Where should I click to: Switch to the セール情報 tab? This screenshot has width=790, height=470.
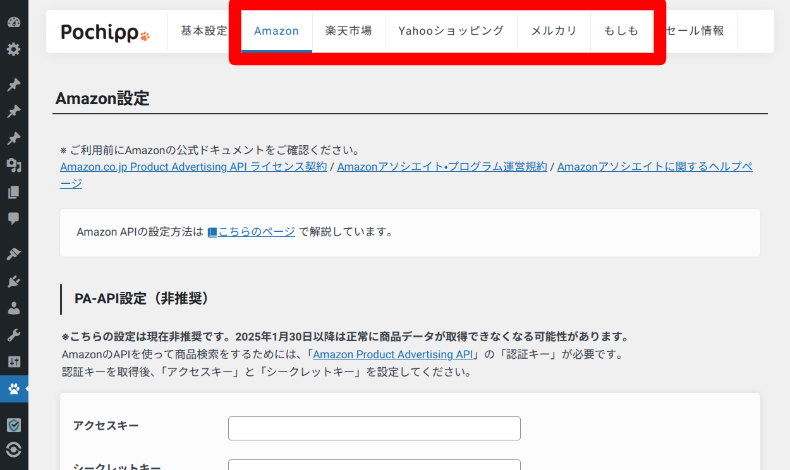(x=695, y=31)
